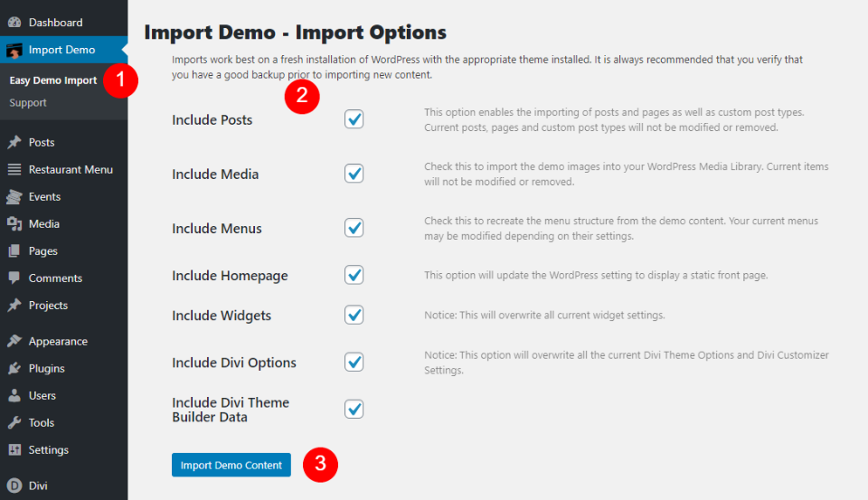Open the Settings menu item
Image resolution: width=868 pixels, height=500 pixels.
[x=48, y=450]
